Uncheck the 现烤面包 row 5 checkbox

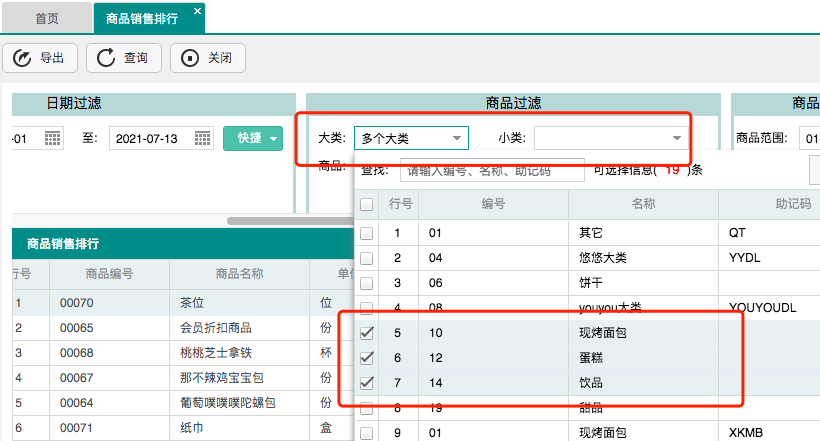point(366,332)
